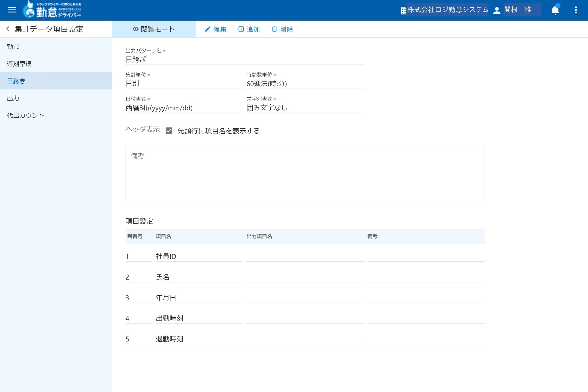Click into the 備考 remarks text area

(x=305, y=174)
